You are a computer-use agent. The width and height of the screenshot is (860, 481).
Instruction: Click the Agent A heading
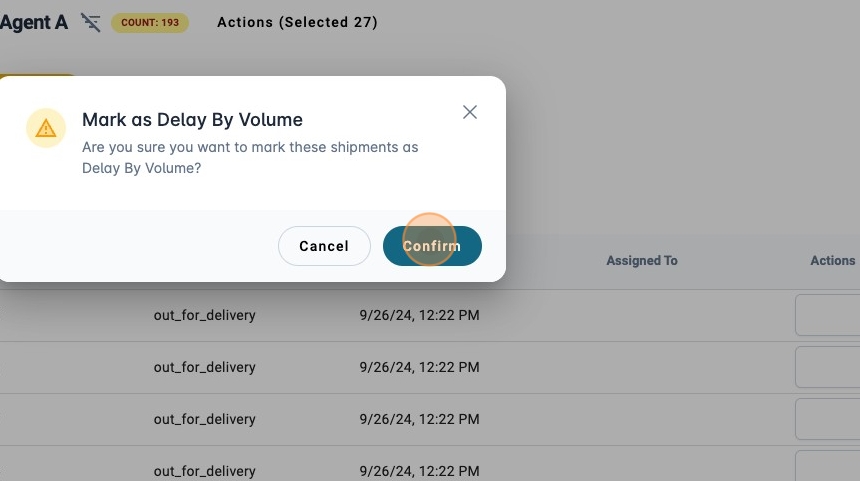click(x=33, y=22)
